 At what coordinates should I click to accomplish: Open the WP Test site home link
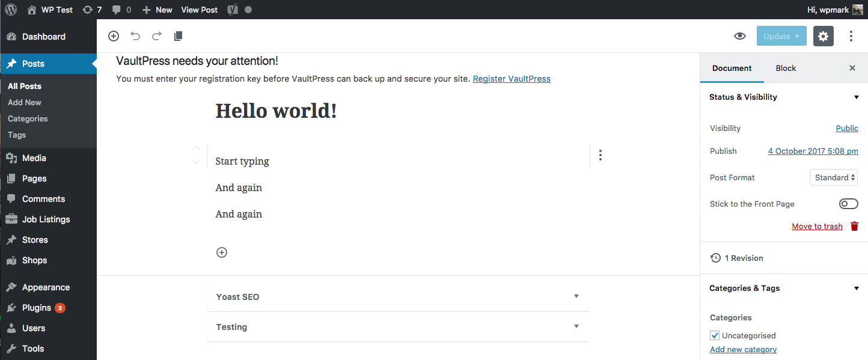(50, 10)
